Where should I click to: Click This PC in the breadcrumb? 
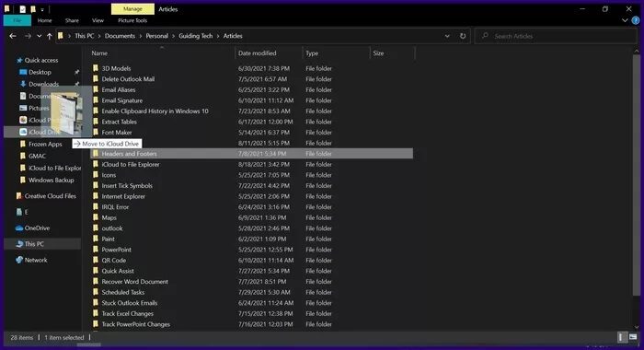(x=85, y=36)
